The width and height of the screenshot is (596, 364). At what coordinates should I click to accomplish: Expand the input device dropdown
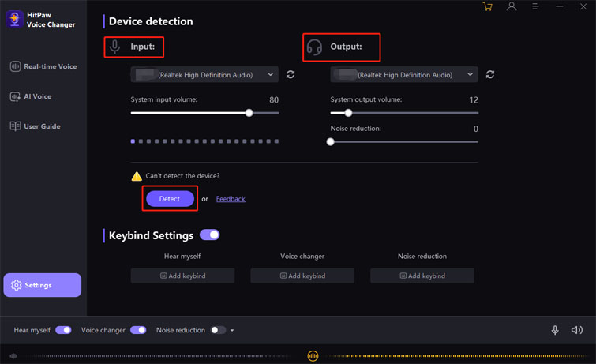[x=204, y=74]
